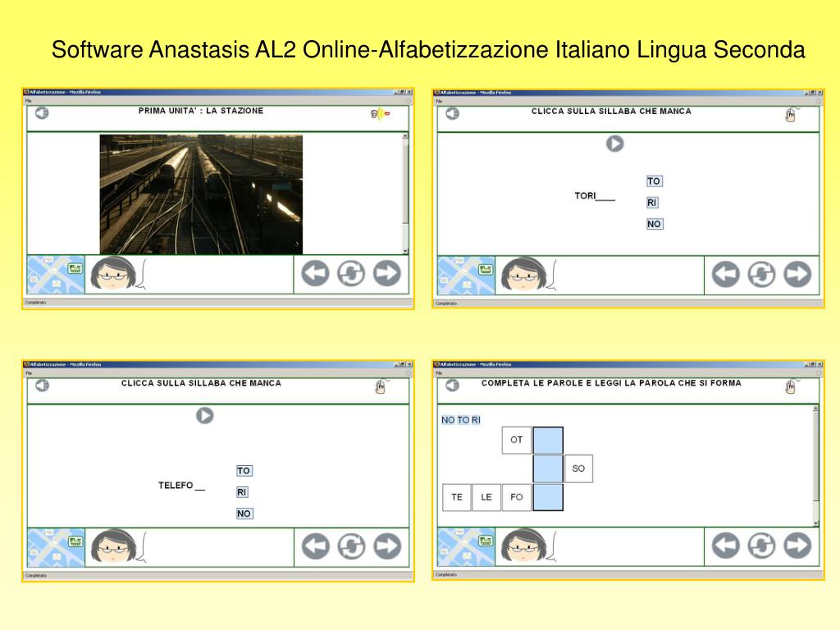Viewport: 840px width, 630px height.
Task: Click the teacher avatar in the TELEFO exercise window
Action: pos(112,546)
